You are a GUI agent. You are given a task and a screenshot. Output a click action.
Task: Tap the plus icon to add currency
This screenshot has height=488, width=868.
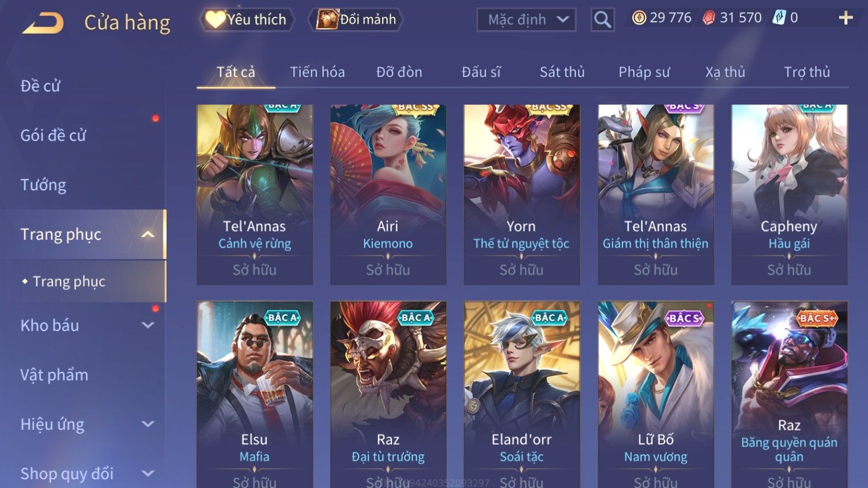click(x=846, y=18)
